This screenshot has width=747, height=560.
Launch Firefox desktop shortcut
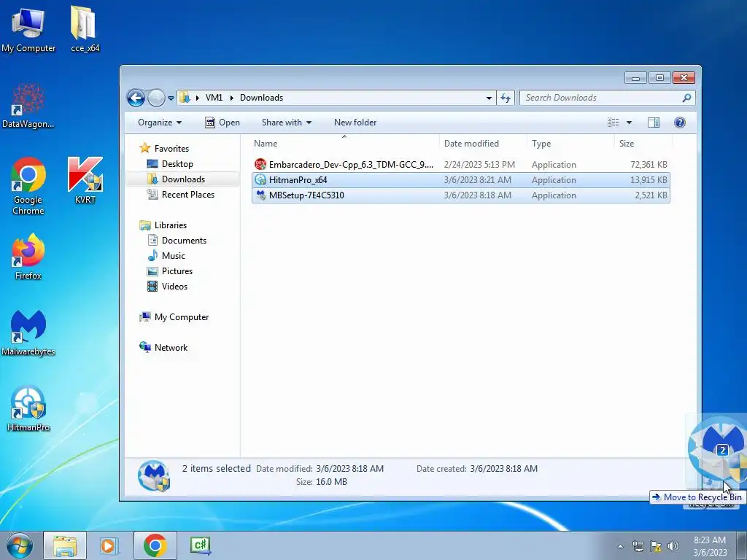tap(28, 257)
